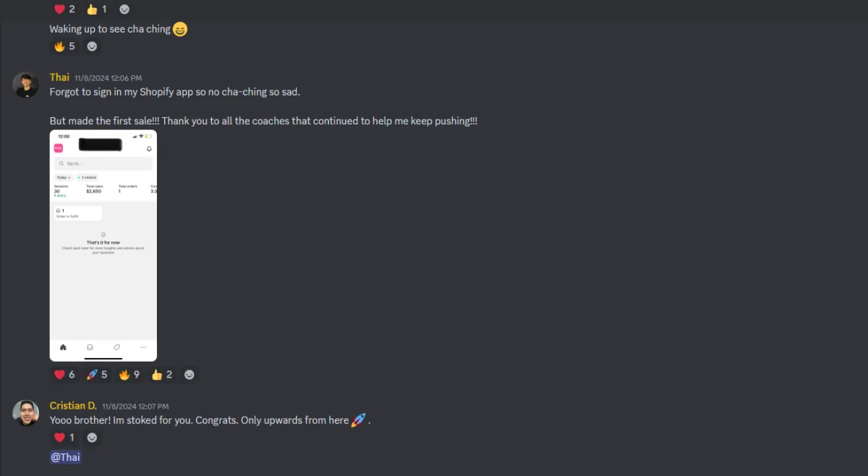Open the Shopify app screenshot attachment
Viewport: 868px width, 476px height.
(x=103, y=245)
